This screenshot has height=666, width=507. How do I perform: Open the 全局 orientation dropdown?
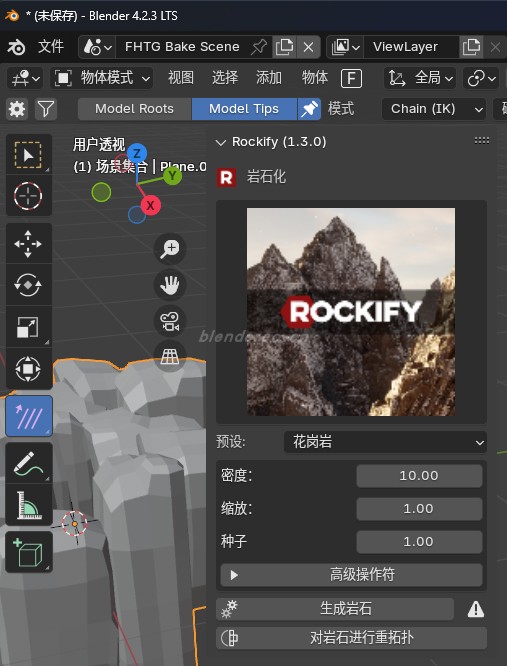tap(420, 78)
